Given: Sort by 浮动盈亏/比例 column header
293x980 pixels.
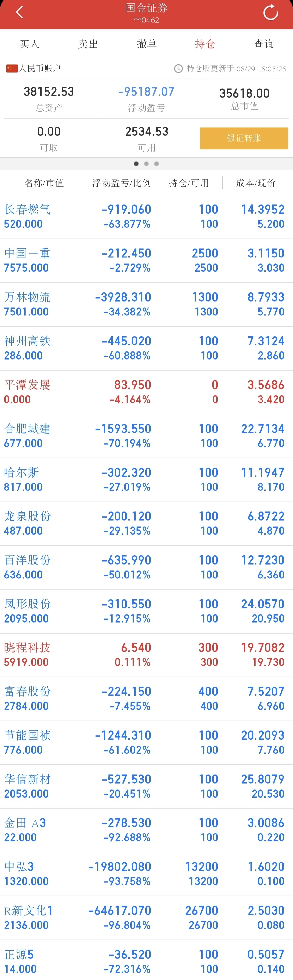Looking at the screenshot, I should tap(122, 183).
